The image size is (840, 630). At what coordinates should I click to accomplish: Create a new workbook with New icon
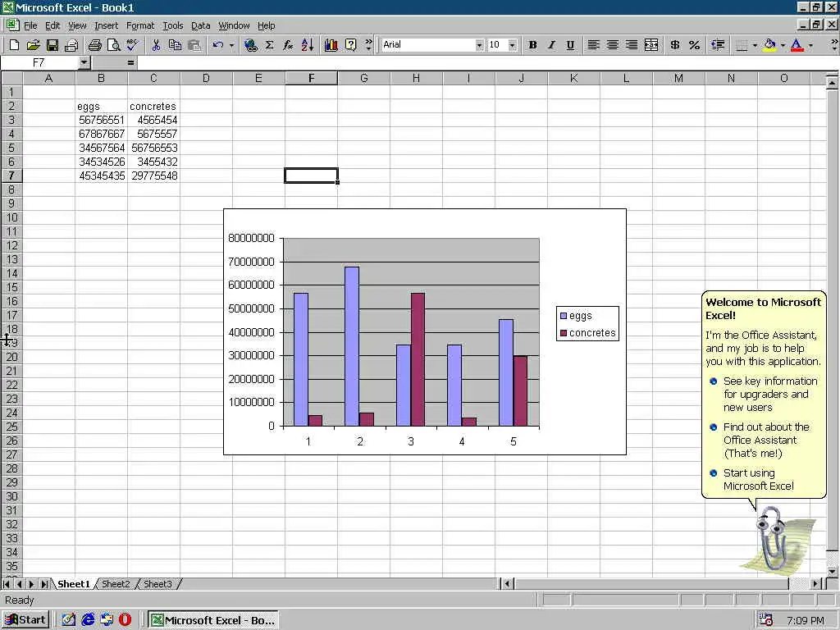click(x=14, y=45)
